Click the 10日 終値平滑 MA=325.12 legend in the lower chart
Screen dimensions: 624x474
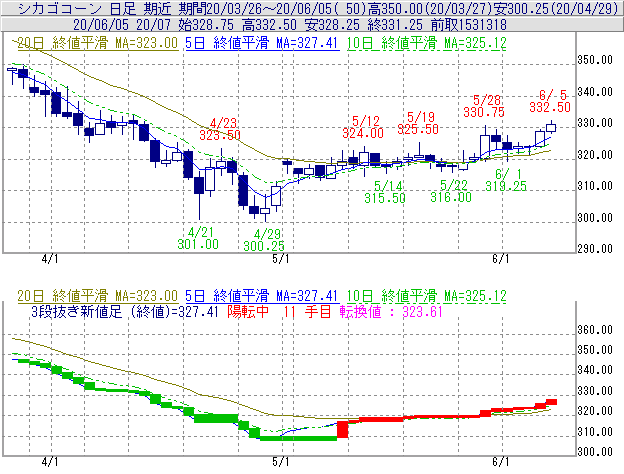[427, 296]
